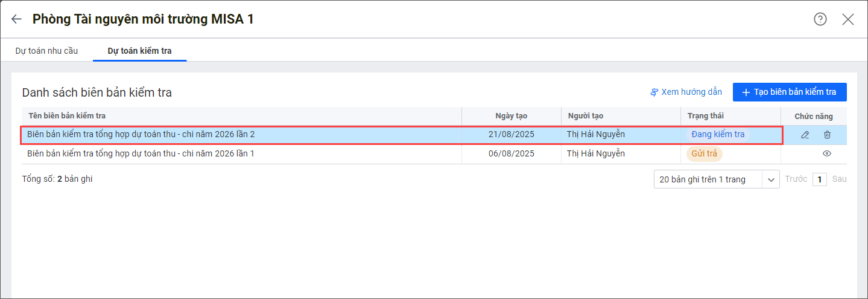Open the help question mark icon
Image resolution: width=868 pixels, height=299 pixels.
(x=820, y=19)
